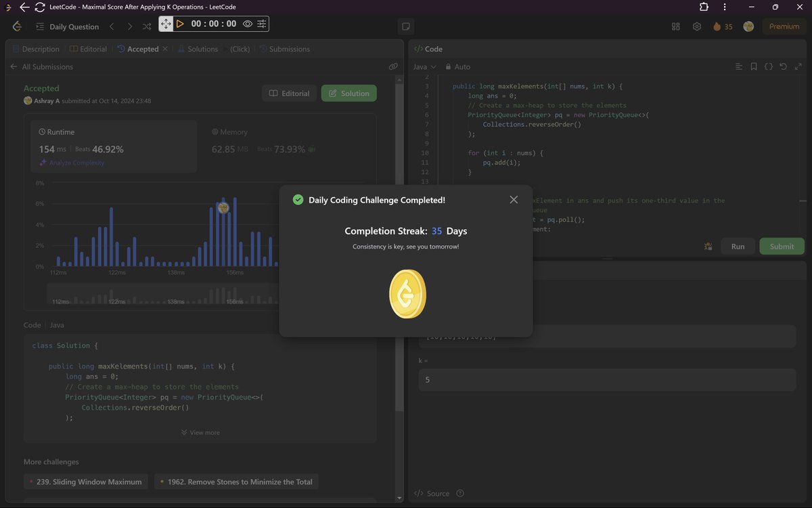
Task: Go back using the browser back arrow
Action: point(24,7)
